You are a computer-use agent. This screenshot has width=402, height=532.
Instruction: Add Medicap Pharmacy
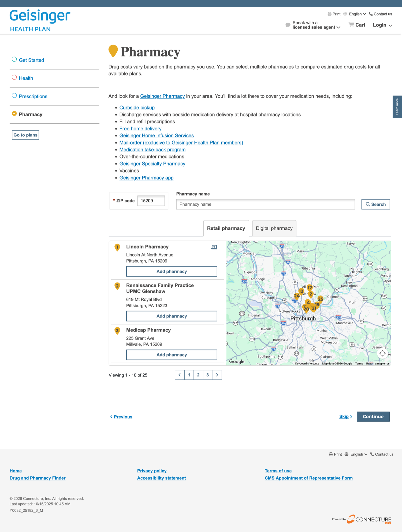click(x=172, y=355)
